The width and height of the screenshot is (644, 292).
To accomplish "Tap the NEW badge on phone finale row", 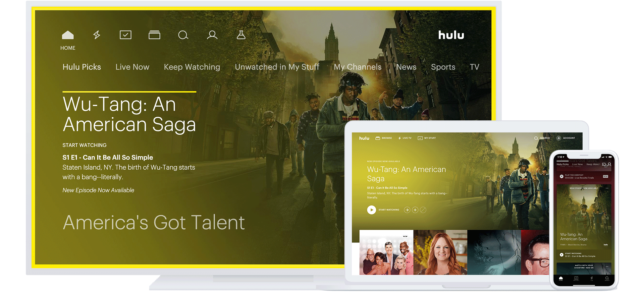I will tap(605, 176).
